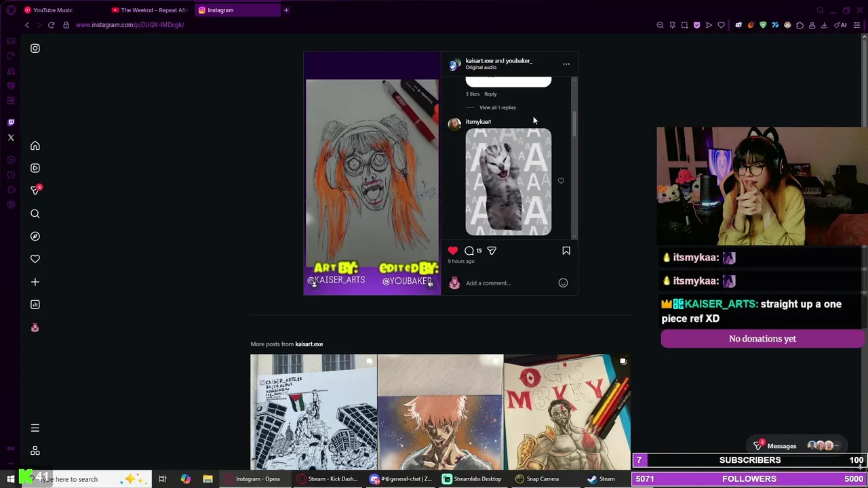Open the Kratos colored pencil drawing thumbnail

coord(567,412)
